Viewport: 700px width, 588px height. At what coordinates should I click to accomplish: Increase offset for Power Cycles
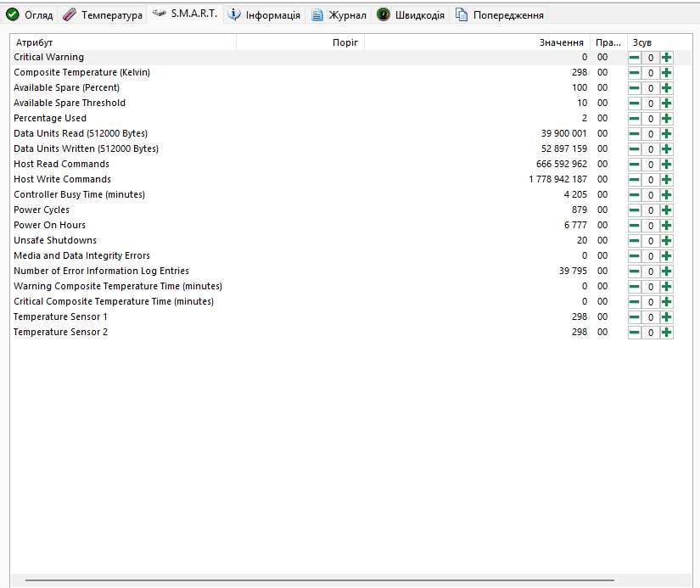[x=667, y=210]
